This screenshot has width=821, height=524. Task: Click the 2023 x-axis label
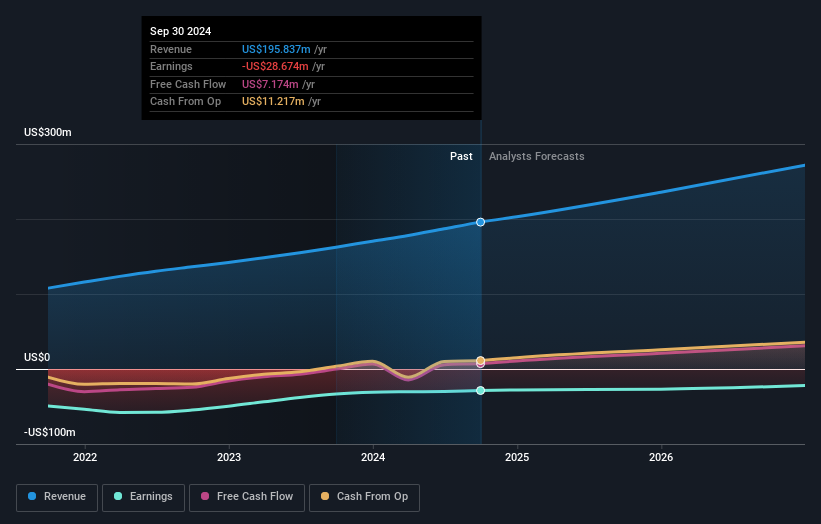229,458
